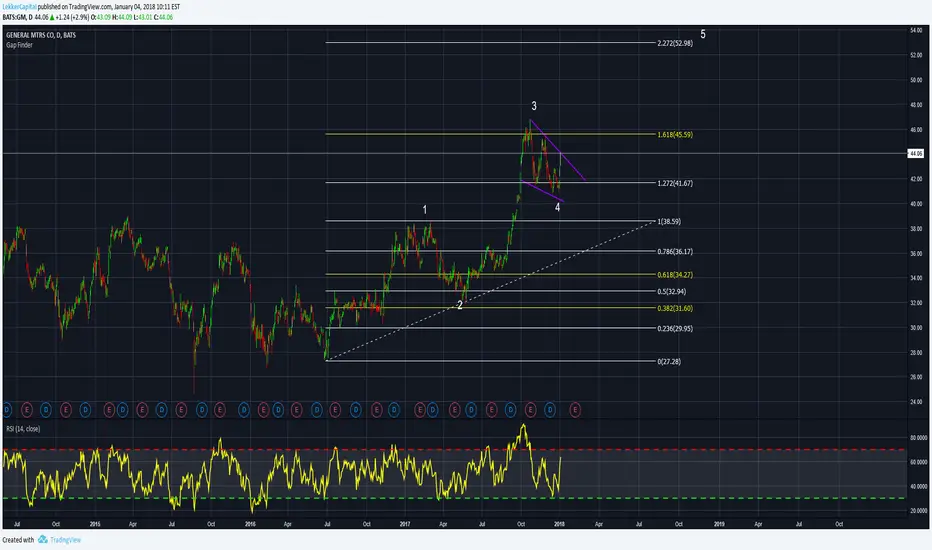Click the 0.236(29.95) Fibonacci label
932x550 pixels.
(x=675, y=328)
